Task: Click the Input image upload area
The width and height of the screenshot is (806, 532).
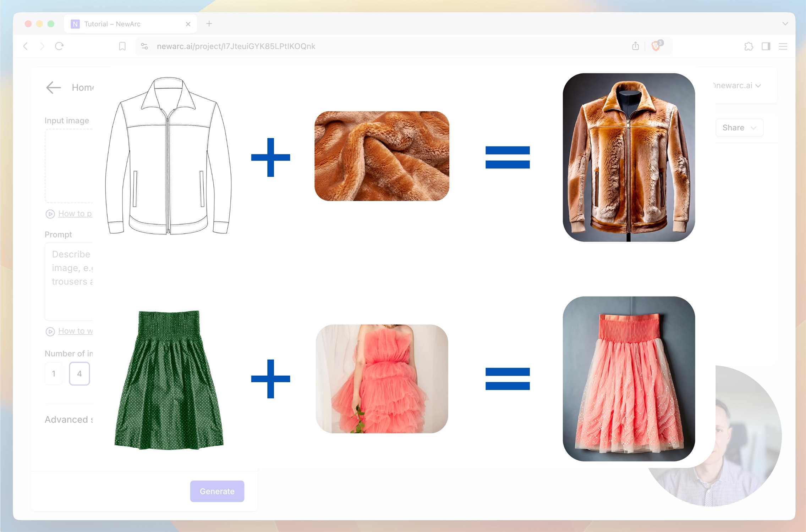Action: (69, 166)
